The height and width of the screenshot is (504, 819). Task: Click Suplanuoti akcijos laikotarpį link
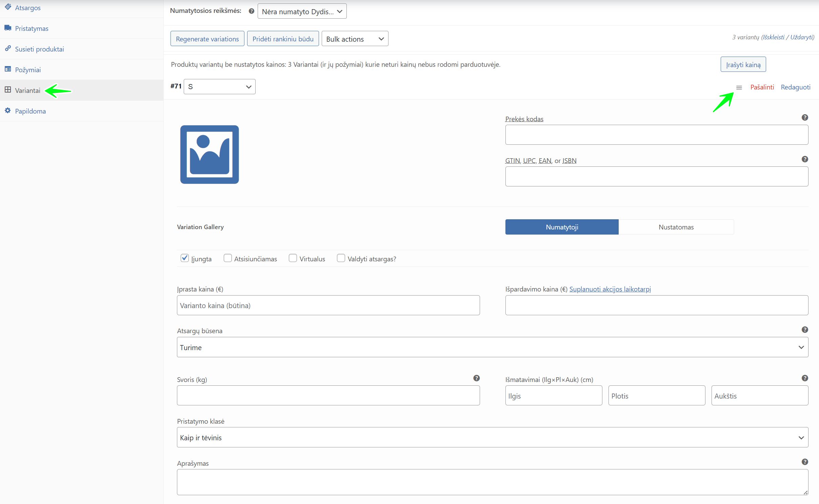(x=610, y=289)
